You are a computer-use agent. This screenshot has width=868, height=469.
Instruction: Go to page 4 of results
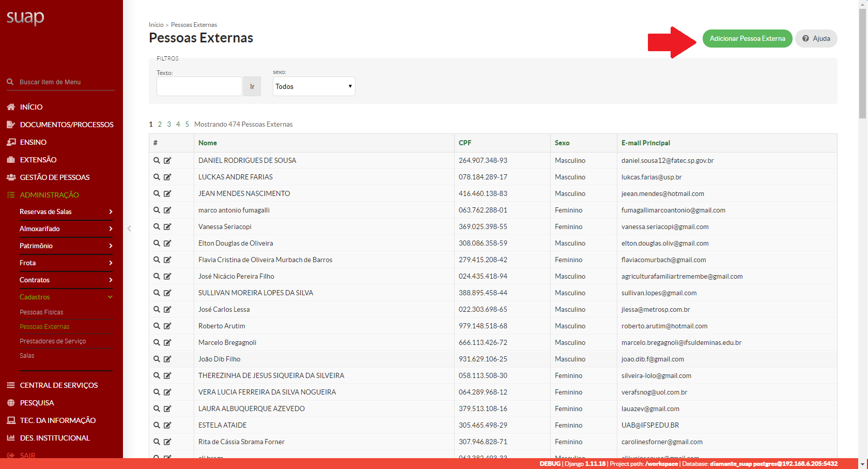click(x=178, y=124)
